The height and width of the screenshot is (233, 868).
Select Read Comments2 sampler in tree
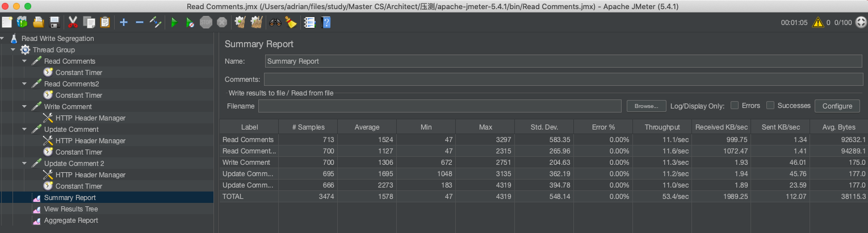coord(72,84)
